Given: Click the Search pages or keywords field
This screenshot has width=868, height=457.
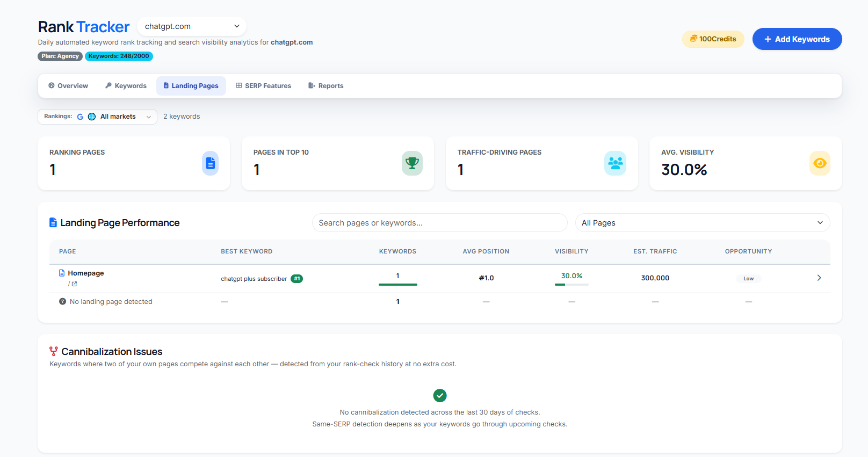Looking at the screenshot, I should click(440, 223).
